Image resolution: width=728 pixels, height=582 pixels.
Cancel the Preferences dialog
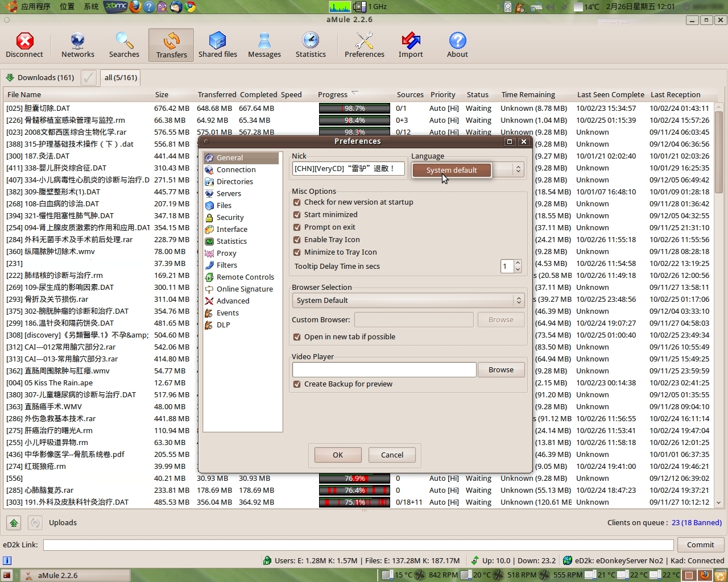pos(392,455)
